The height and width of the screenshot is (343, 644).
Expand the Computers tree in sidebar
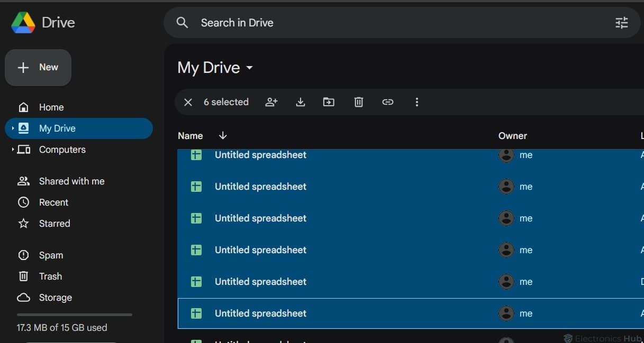(13, 150)
